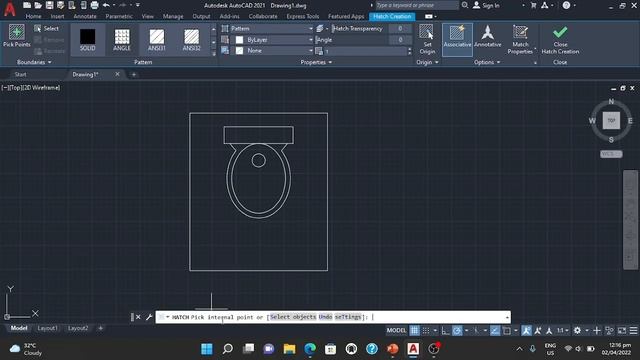Increase hatch scale with stepper arrows
The width and height of the screenshot is (640, 360).
pos(409,49)
